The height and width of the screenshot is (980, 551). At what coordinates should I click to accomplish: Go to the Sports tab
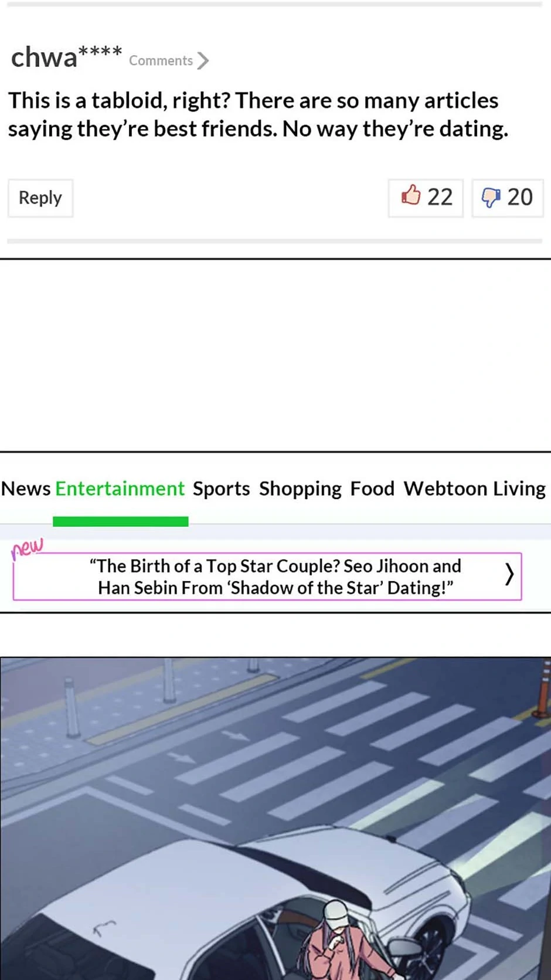pyautogui.click(x=221, y=489)
